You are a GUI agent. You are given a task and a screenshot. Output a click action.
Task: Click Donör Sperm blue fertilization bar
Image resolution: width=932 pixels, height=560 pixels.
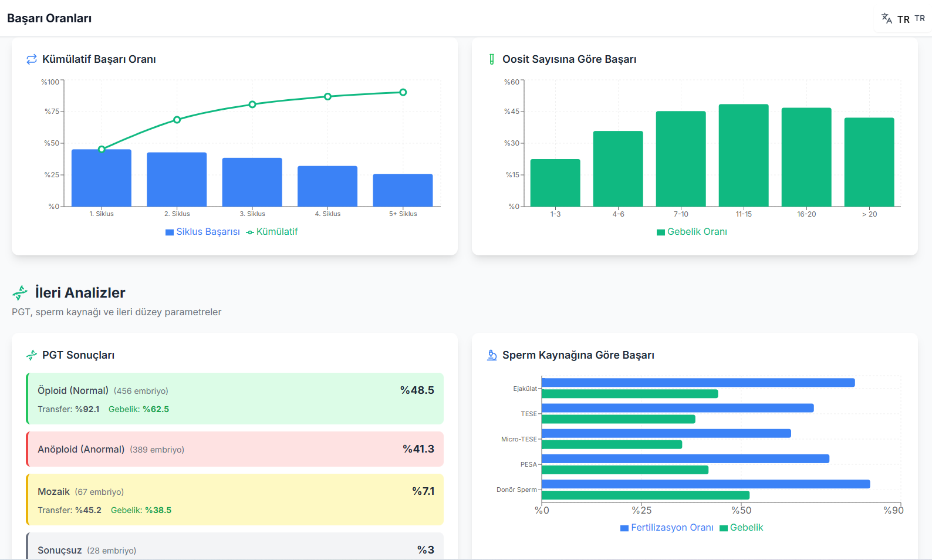click(706, 484)
